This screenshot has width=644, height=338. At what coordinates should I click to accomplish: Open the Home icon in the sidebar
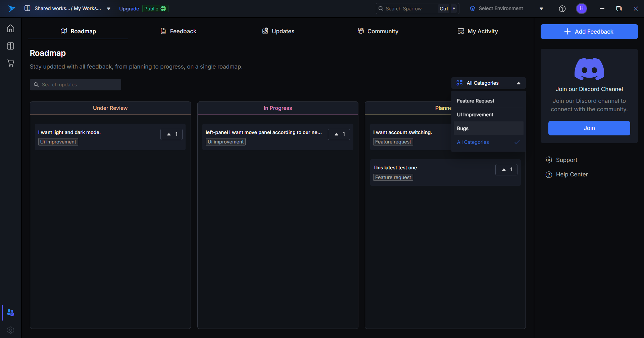pos(11,29)
